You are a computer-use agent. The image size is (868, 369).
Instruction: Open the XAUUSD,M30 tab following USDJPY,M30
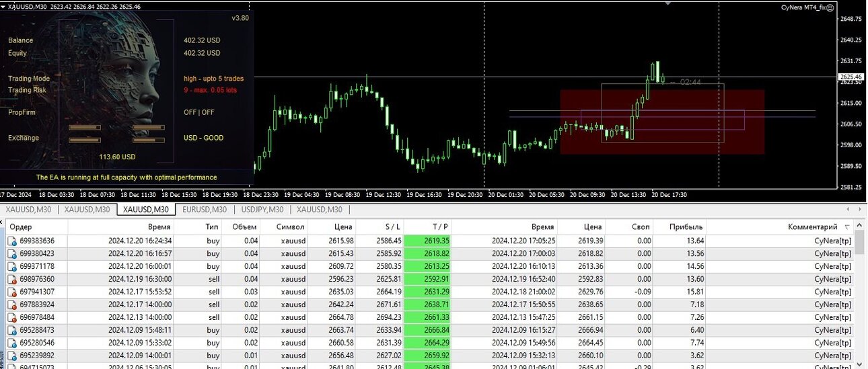[x=319, y=209]
